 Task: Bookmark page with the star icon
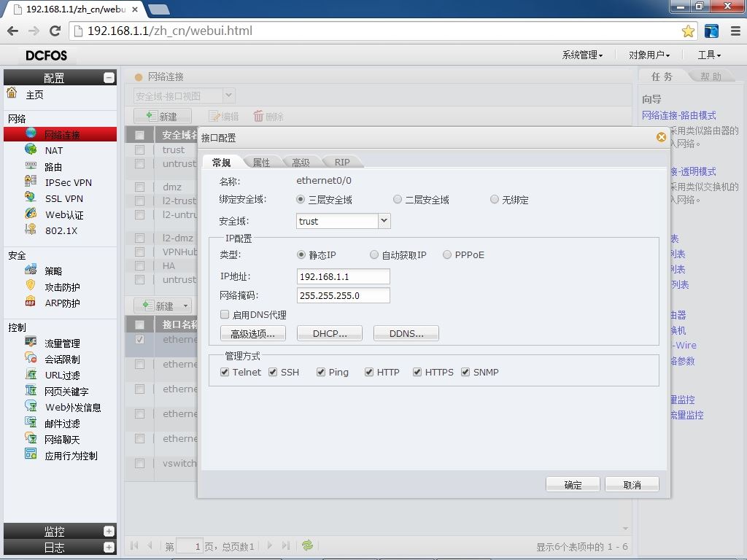tap(688, 31)
